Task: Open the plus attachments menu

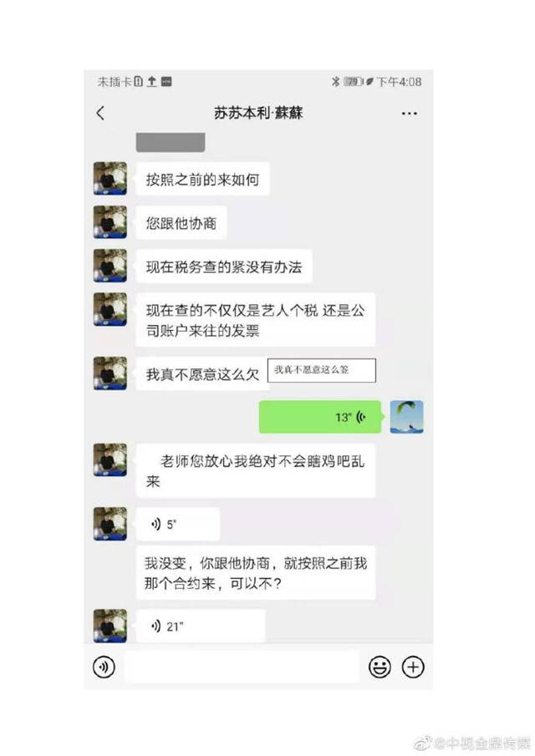Action: coord(413,667)
